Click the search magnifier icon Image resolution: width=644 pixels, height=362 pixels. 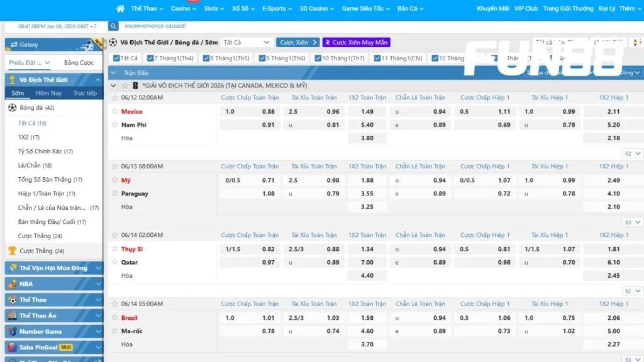[x=113, y=26]
